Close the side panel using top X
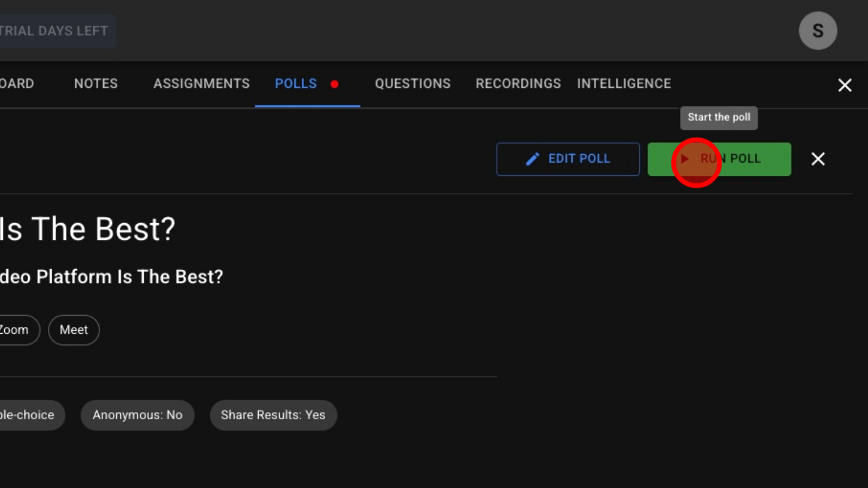This screenshot has width=868, height=488. pos(845,86)
